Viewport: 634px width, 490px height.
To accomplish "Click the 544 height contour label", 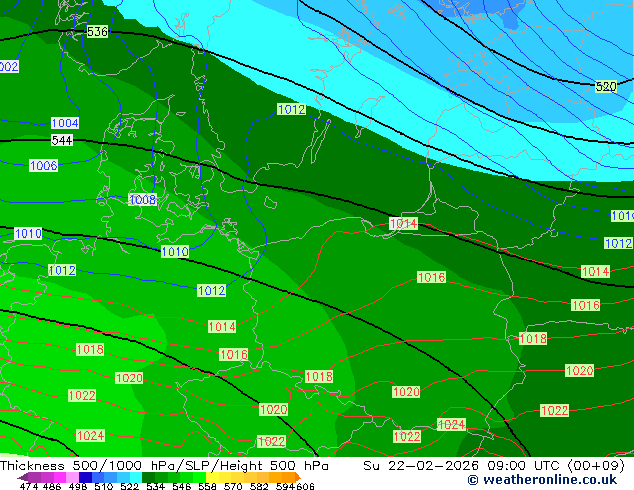I will tap(62, 140).
